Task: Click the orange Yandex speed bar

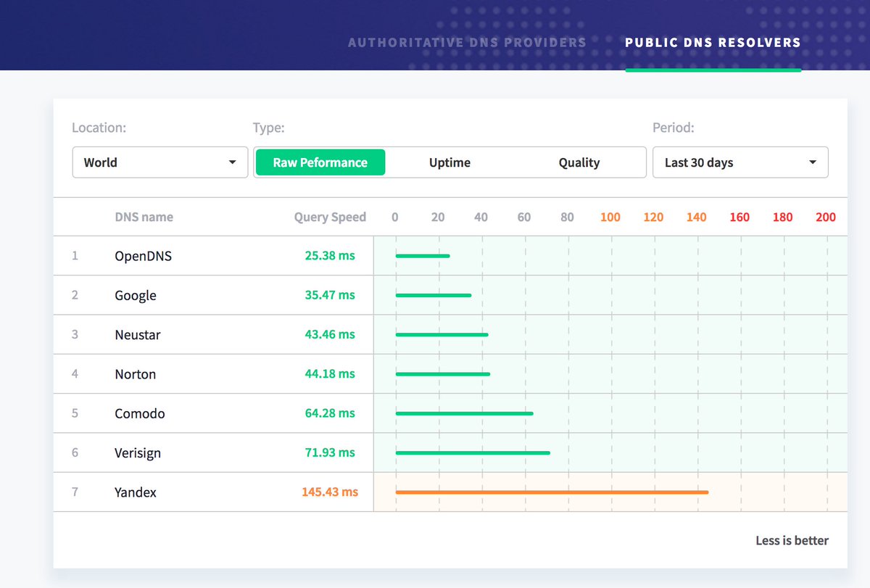Action: 552,492
